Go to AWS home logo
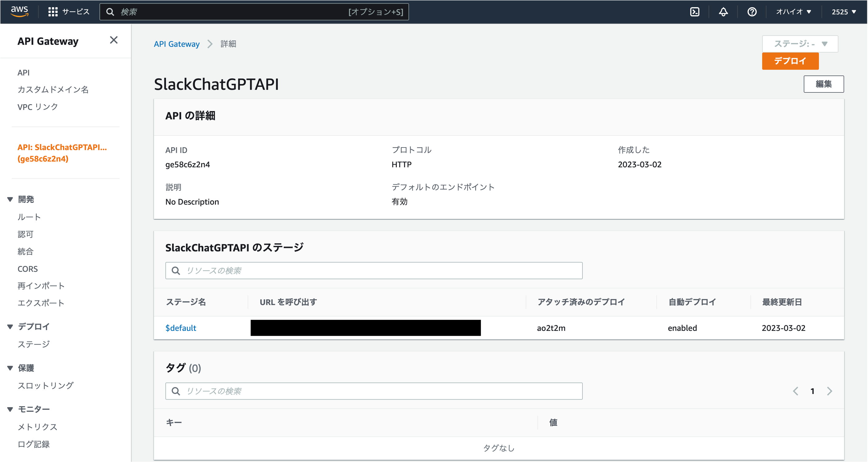The image size is (868, 462). 19,11
